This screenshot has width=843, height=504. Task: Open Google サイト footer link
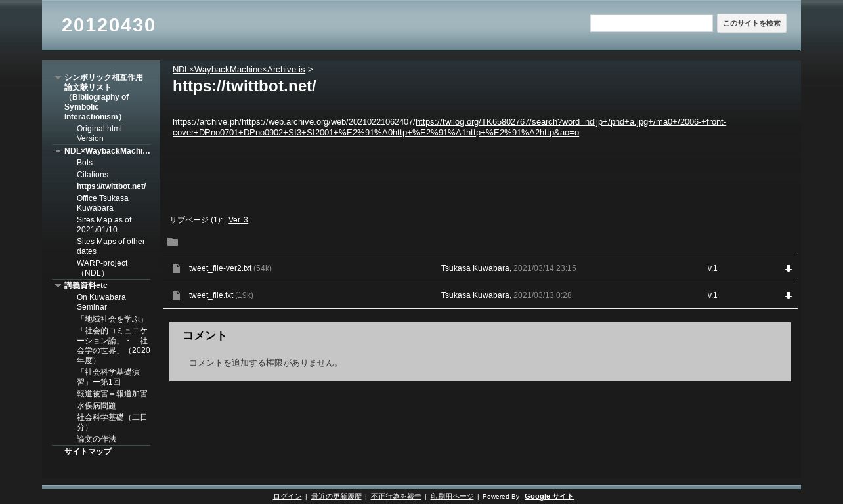(x=549, y=497)
